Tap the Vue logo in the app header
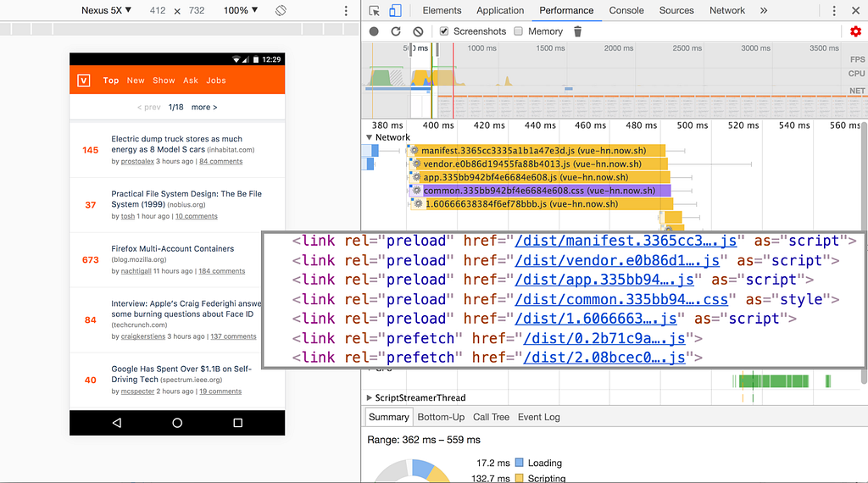Screen dimensions: 868x483 tap(84, 80)
